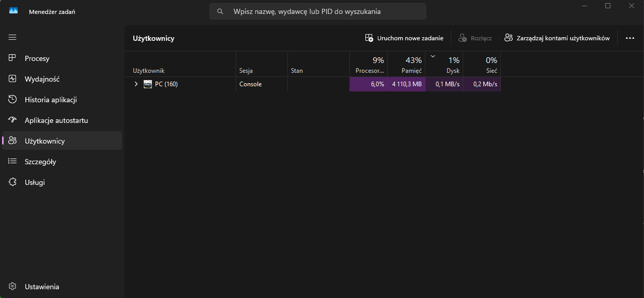The width and height of the screenshot is (644, 298).
Task: Sort by the Dysk column header
Action: (x=444, y=65)
